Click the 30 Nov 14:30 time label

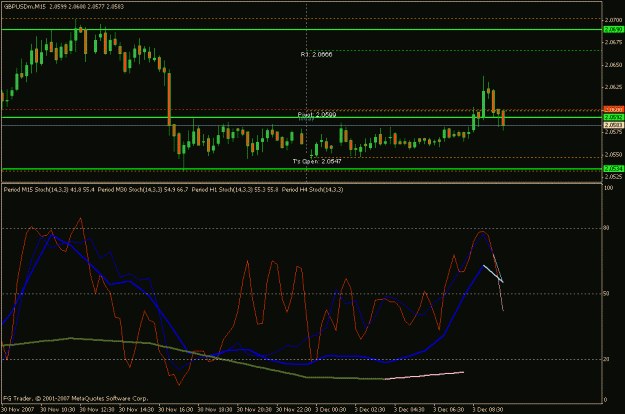click(137, 410)
